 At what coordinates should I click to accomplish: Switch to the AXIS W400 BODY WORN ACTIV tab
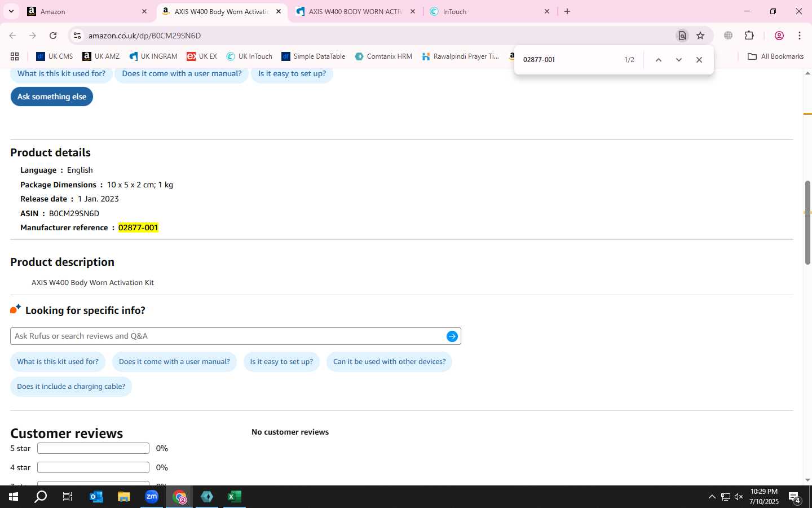click(355, 11)
